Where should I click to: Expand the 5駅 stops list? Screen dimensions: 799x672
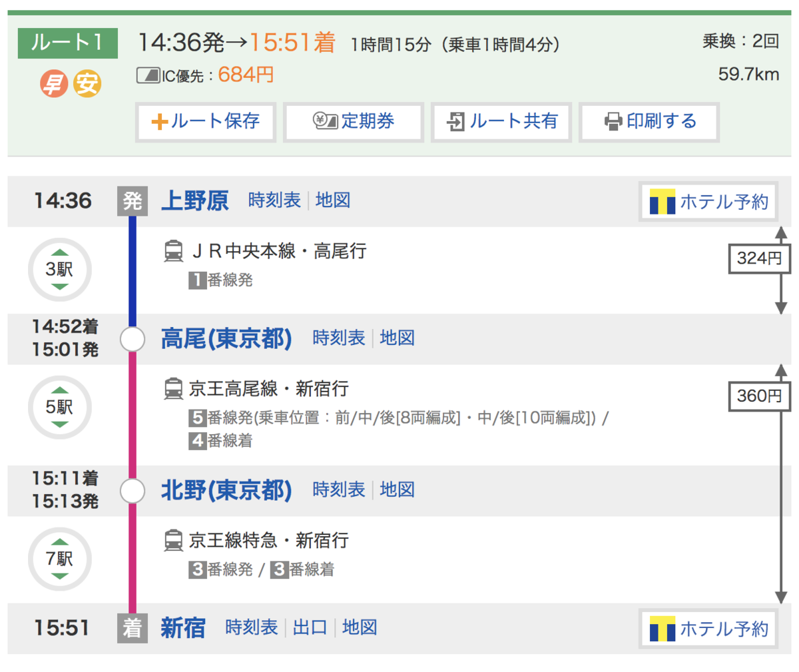tap(59, 408)
